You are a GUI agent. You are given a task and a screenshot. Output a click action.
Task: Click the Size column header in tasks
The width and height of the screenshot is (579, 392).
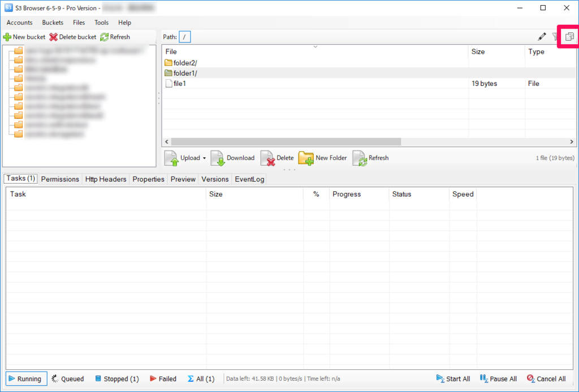(255, 195)
